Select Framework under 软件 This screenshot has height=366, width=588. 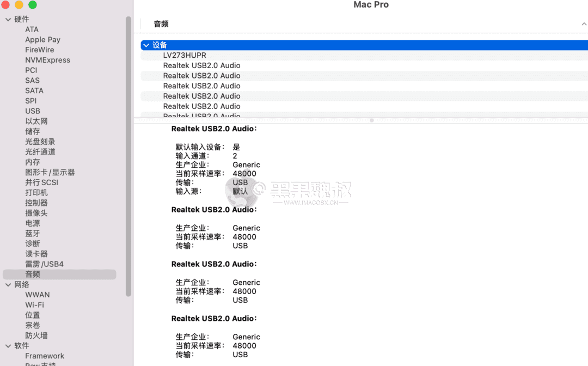[45, 356]
